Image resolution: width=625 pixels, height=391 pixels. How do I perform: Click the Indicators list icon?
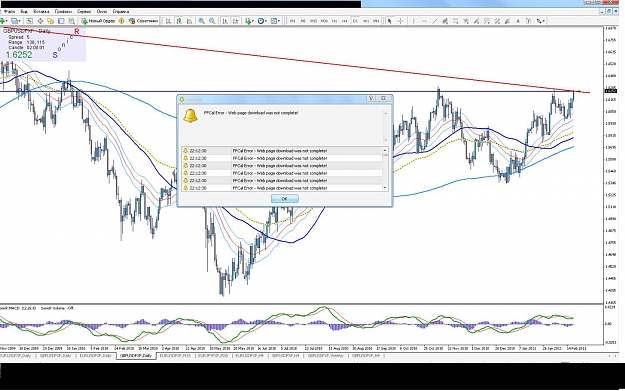248,21
